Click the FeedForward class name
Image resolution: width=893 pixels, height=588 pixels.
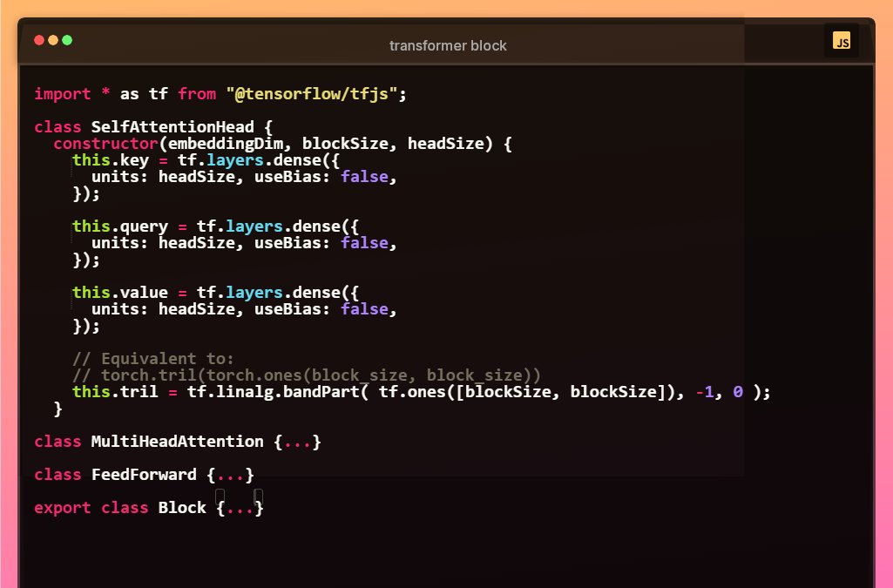(x=144, y=475)
